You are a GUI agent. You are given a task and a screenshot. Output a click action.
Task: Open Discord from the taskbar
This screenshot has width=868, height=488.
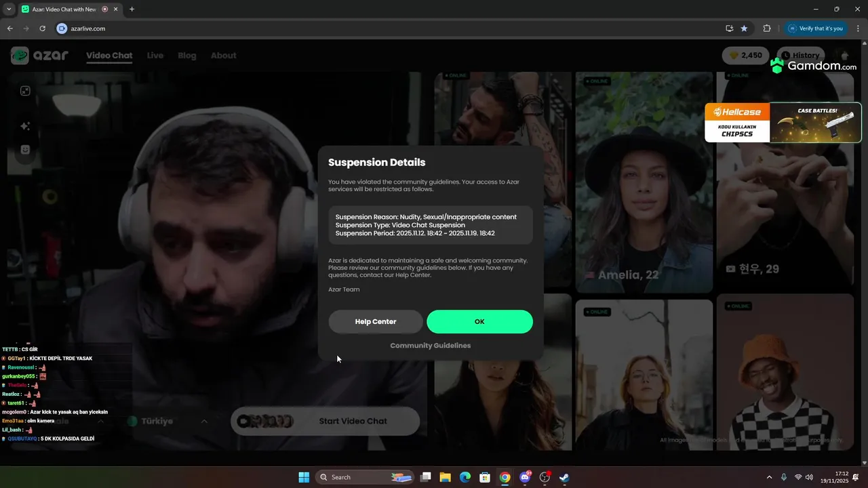click(525, 477)
